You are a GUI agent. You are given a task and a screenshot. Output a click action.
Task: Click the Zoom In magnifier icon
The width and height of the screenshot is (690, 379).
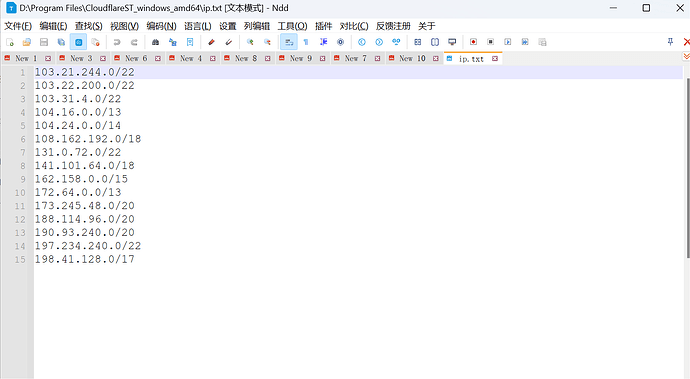pos(250,42)
